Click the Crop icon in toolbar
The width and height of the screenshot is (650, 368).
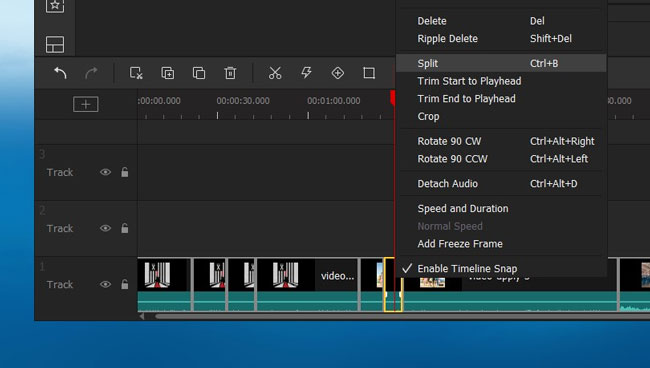[369, 73]
